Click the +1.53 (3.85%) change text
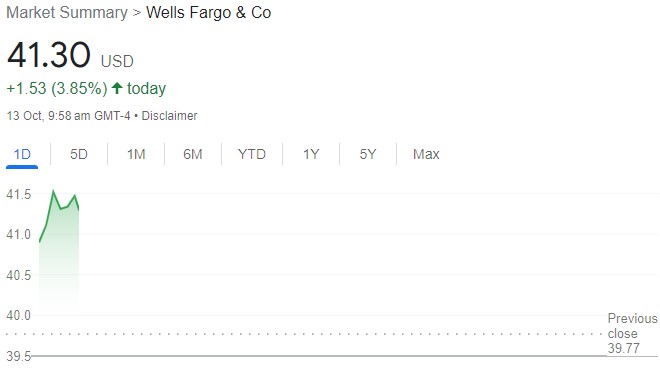 57,88
